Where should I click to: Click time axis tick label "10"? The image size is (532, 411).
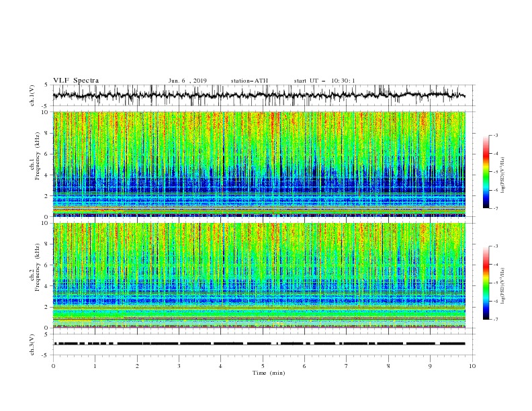point(472,366)
